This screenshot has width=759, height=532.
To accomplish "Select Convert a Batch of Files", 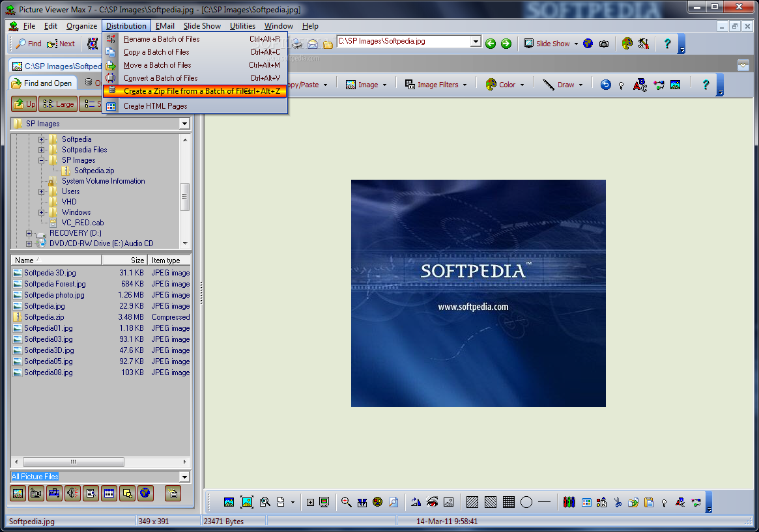I will (x=195, y=78).
